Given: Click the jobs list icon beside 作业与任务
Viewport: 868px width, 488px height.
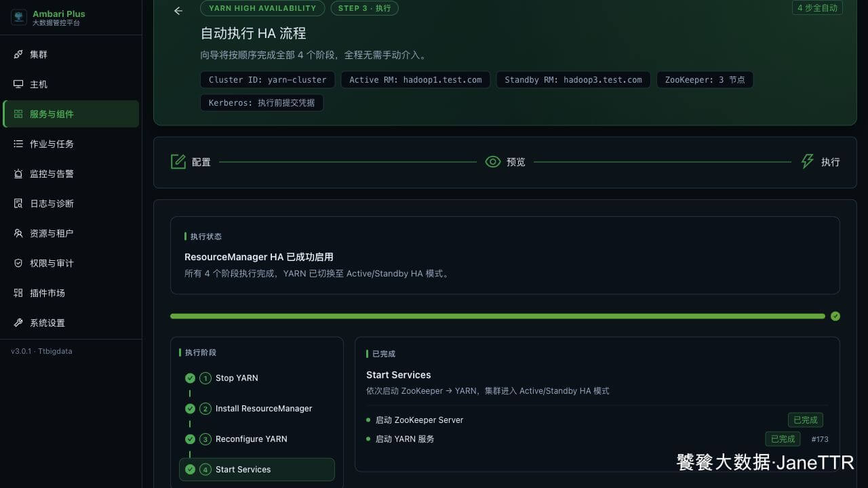Looking at the screenshot, I should [x=18, y=144].
